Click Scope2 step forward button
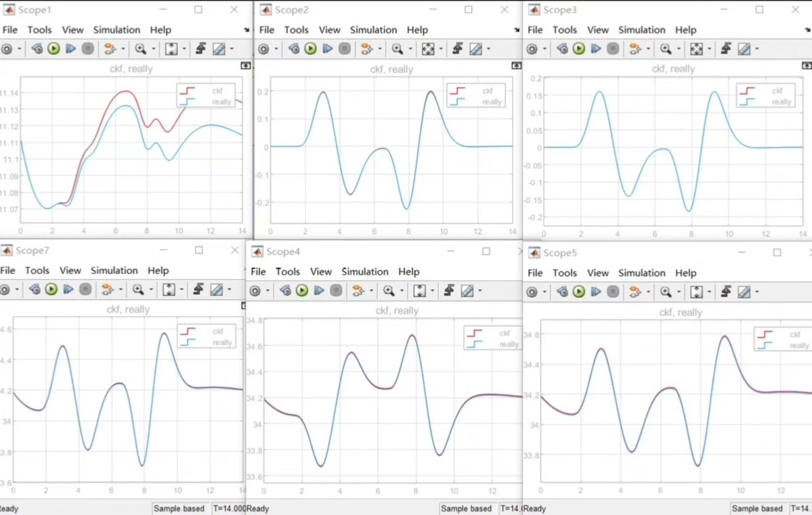The width and height of the screenshot is (812, 515). point(327,49)
